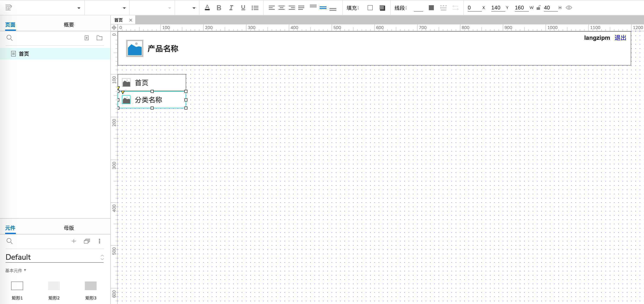Open the line color swatch
644x304 pixels.
click(x=431, y=8)
